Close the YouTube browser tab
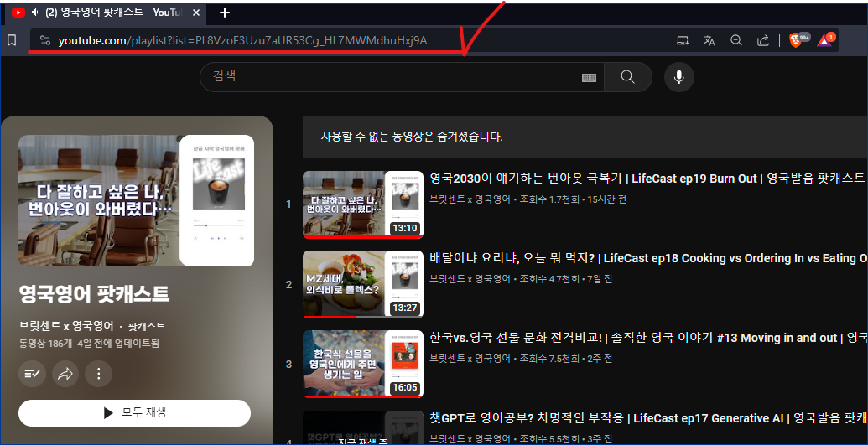 click(196, 13)
